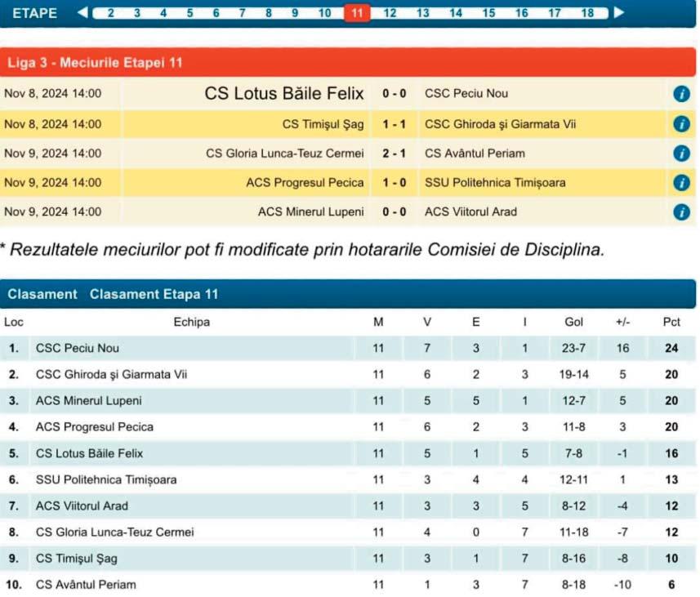This screenshot has height=597, width=700.
Task: Select stage 15 in Etape bar
Action: [x=488, y=13]
